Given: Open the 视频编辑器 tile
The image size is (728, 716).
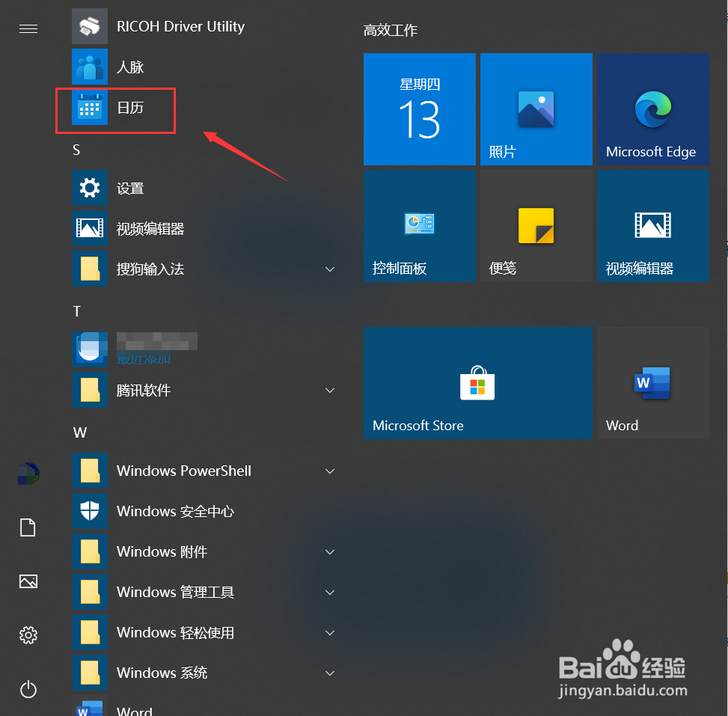Looking at the screenshot, I should click(x=652, y=226).
